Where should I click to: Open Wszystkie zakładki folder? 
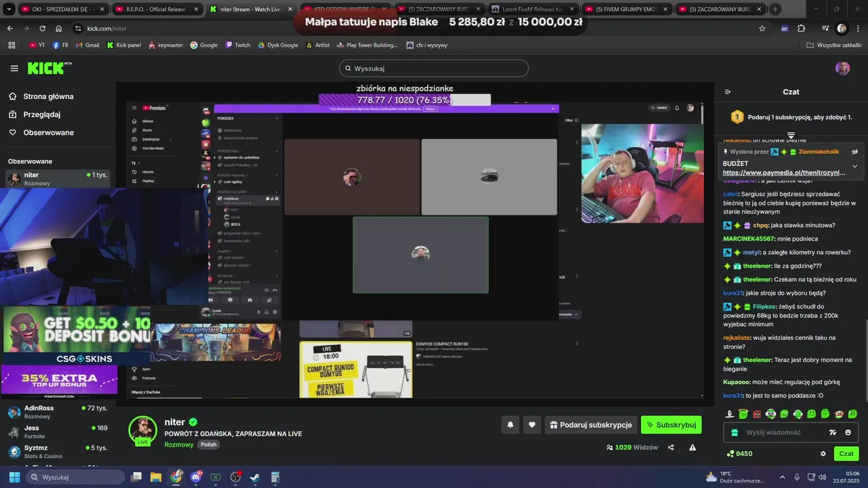coord(834,45)
